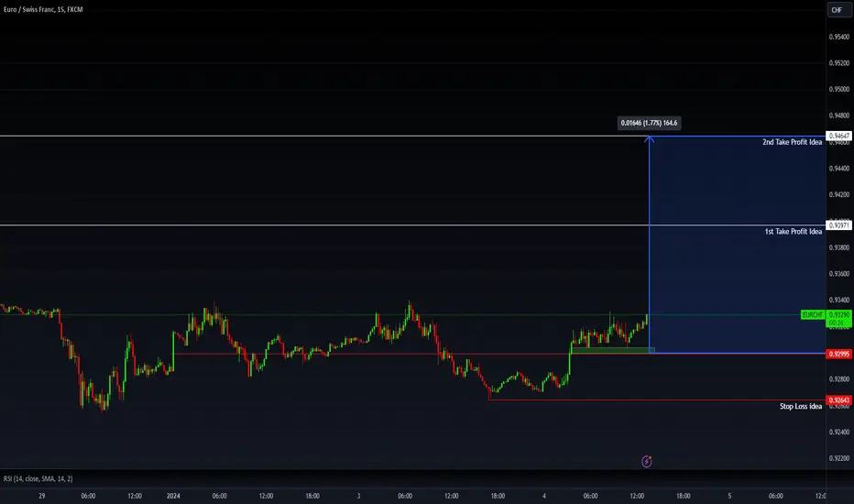Click the 0.92200 price axis label
This screenshot has width=854, height=504.
(838, 458)
